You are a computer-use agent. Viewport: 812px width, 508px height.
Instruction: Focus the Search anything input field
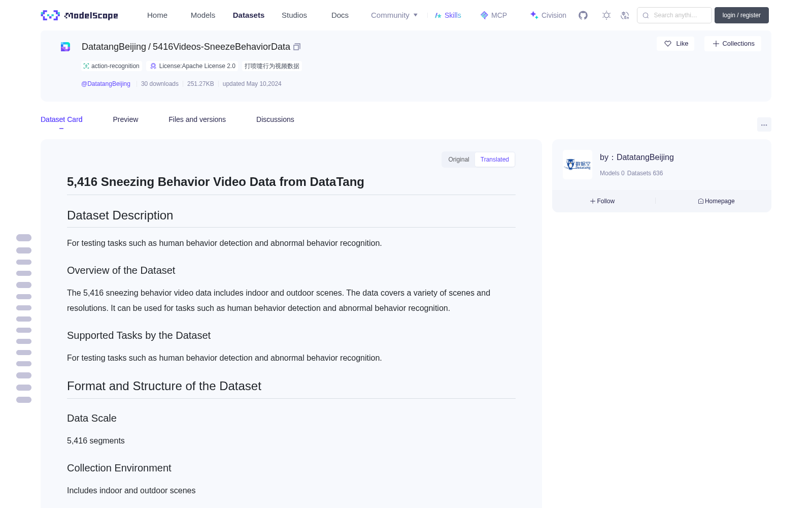click(674, 15)
